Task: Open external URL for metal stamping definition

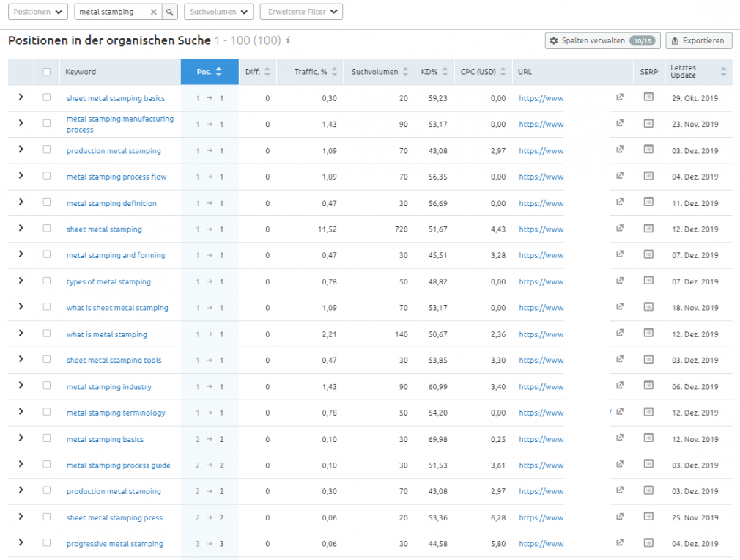Action: click(x=620, y=202)
